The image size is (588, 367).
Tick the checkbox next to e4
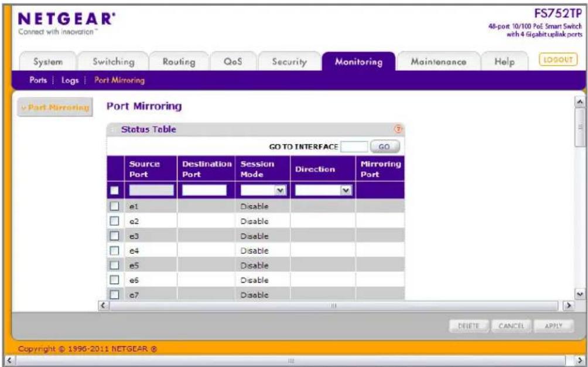click(x=114, y=250)
